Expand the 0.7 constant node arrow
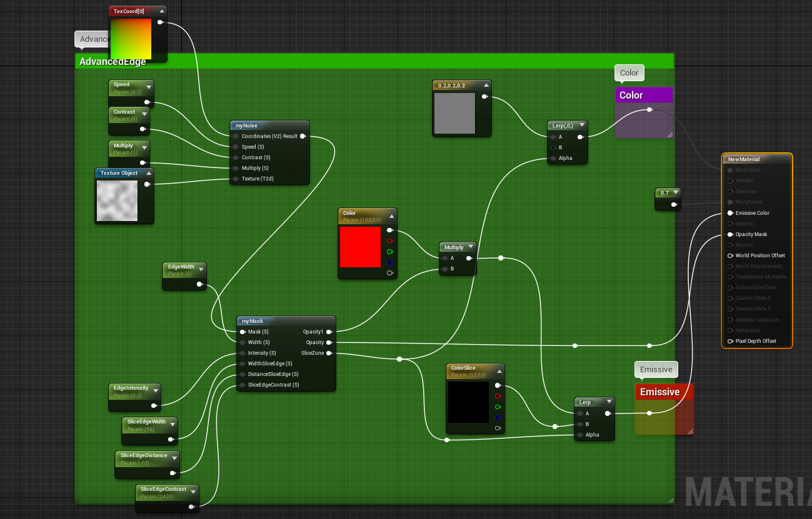The height and width of the screenshot is (519, 812). (675, 192)
